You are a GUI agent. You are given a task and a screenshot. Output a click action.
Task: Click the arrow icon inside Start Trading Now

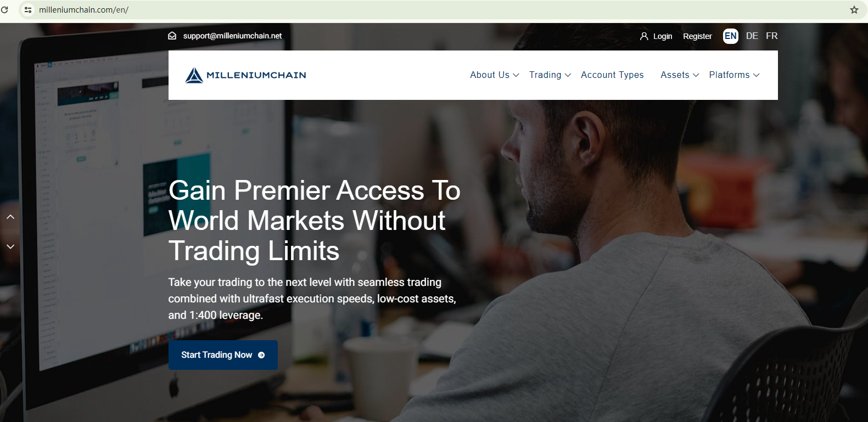(x=261, y=355)
